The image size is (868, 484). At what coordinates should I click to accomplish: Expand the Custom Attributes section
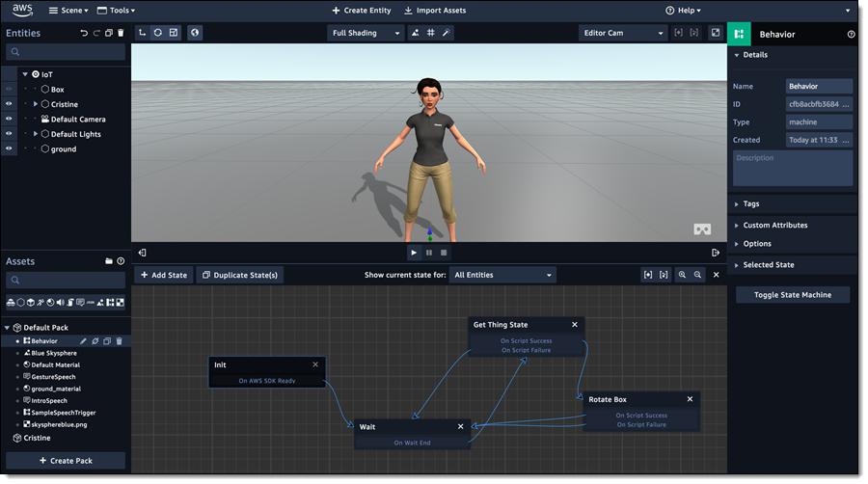(x=775, y=226)
